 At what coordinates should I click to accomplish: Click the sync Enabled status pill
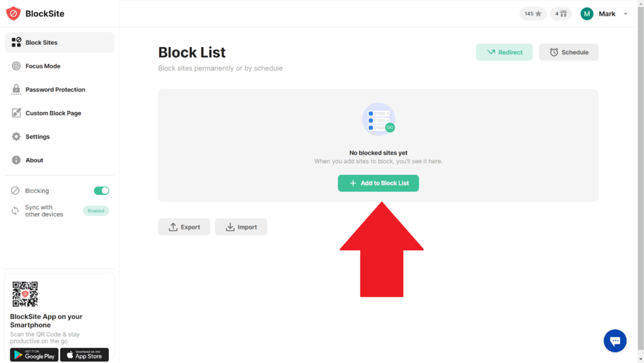click(x=96, y=211)
